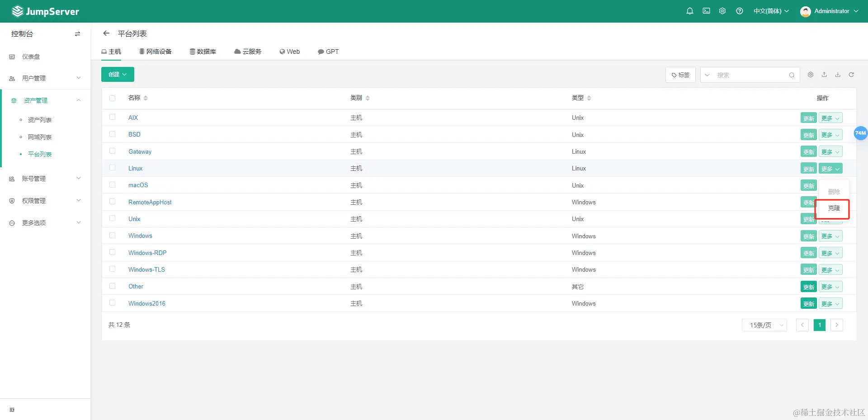Expand 用户管理 menu

coord(45,78)
